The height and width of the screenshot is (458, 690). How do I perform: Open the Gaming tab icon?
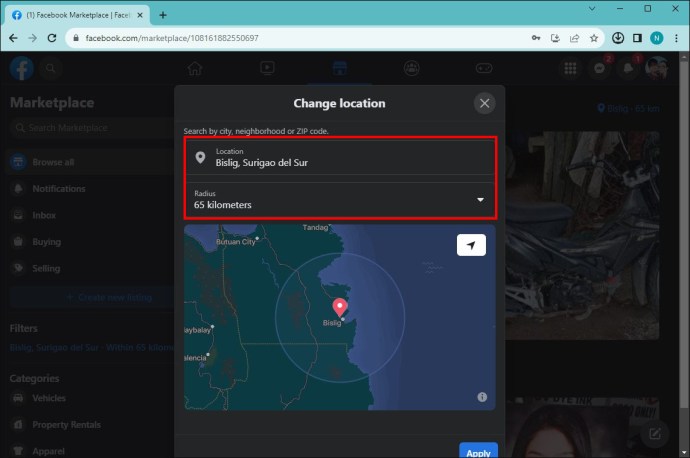(x=484, y=68)
